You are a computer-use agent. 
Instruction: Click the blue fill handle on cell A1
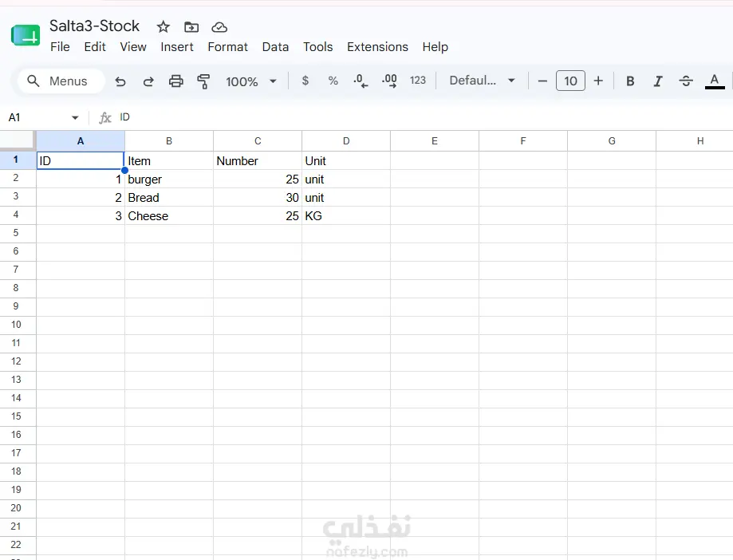click(124, 170)
